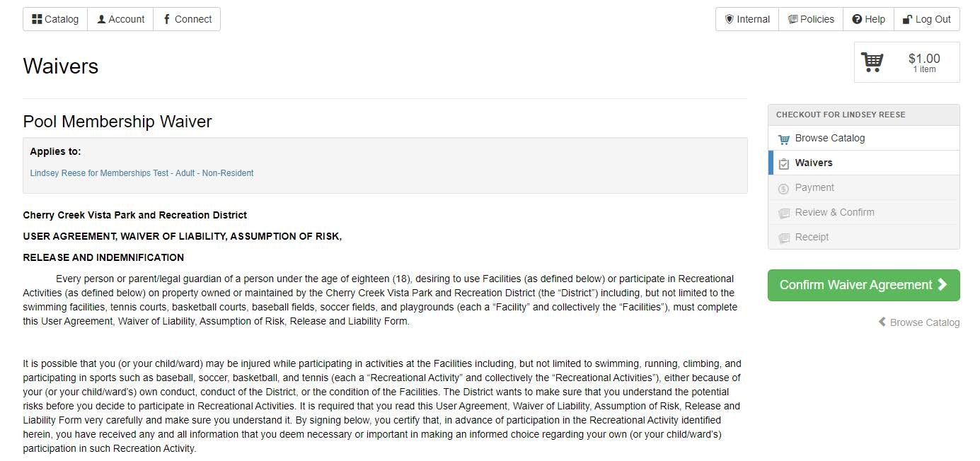Click the Browse Catalog cart icon in sidebar
The width and height of the screenshot is (980, 461).
tap(783, 139)
